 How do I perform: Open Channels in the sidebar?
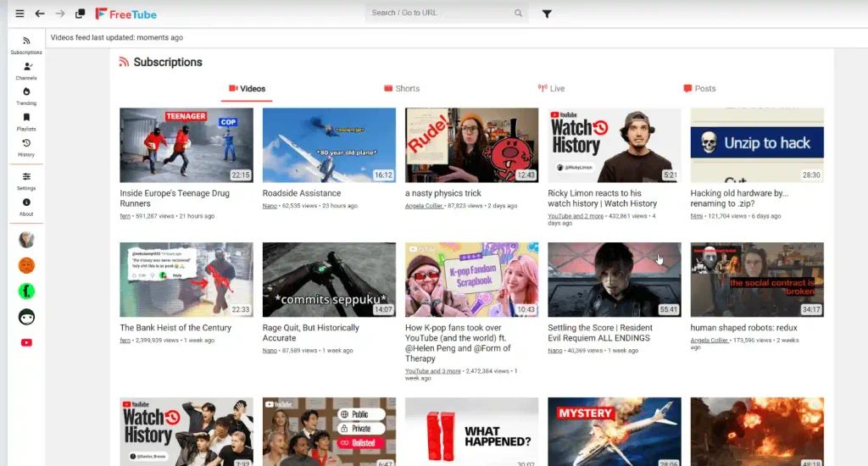pos(26,71)
